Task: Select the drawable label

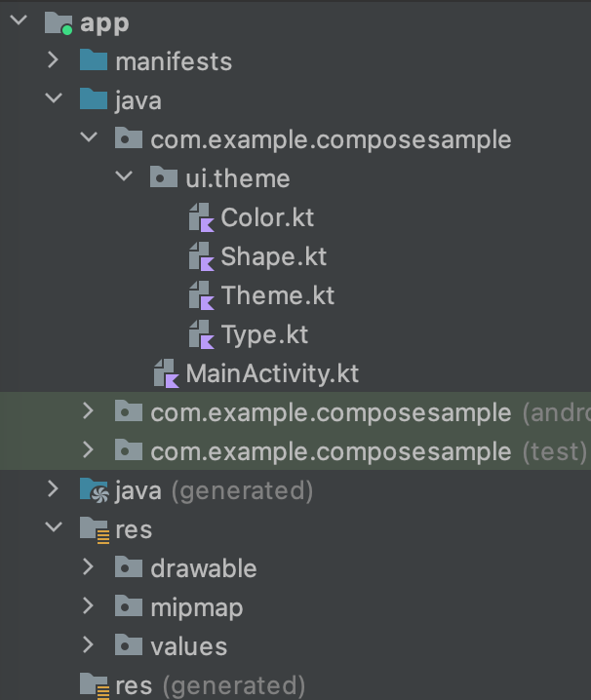Action: pyautogui.click(x=204, y=568)
